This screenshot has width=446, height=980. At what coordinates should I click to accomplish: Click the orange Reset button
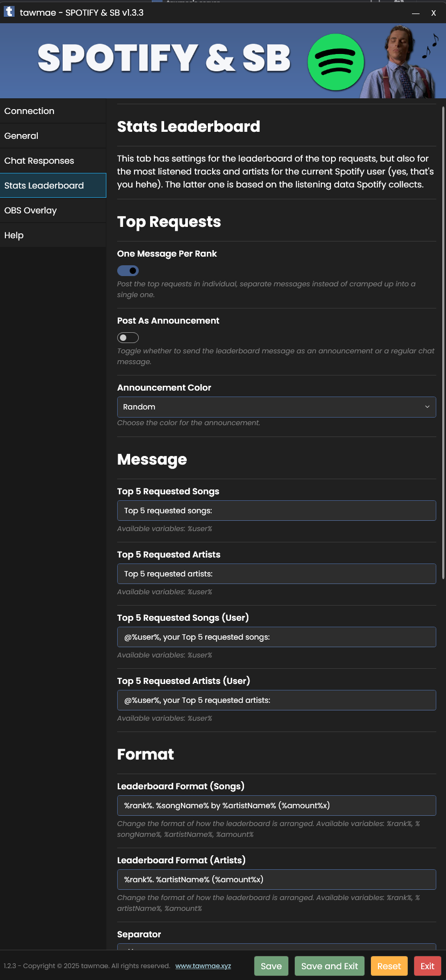coord(389,966)
